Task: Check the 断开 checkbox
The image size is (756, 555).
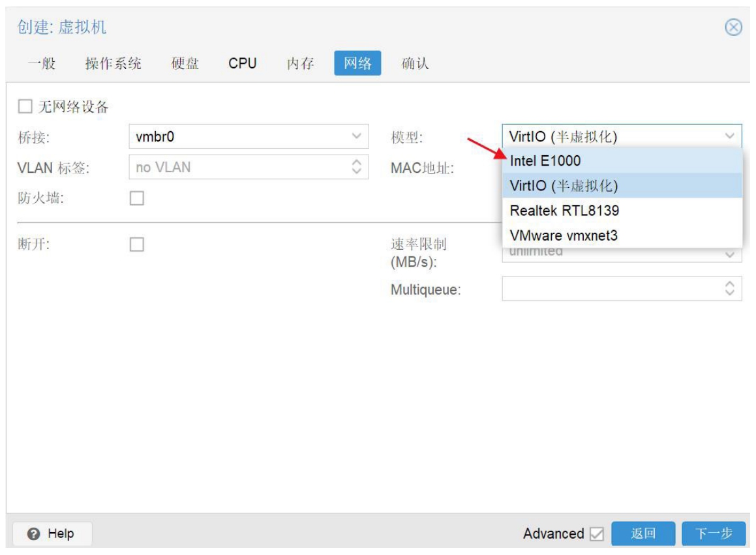Action: click(x=136, y=245)
